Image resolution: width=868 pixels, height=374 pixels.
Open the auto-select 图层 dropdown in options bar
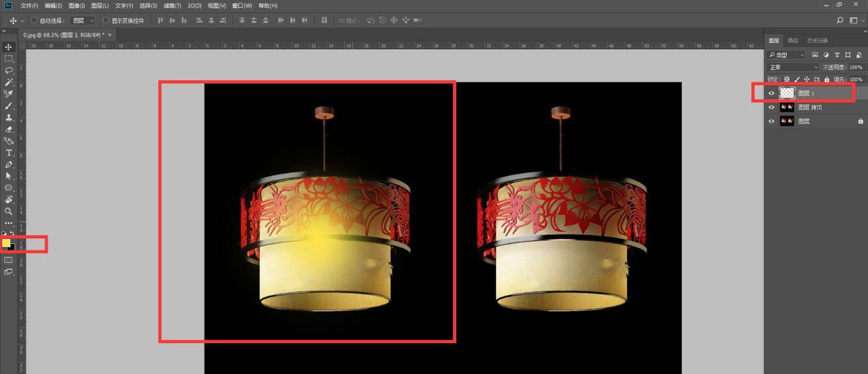pos(84,21)
